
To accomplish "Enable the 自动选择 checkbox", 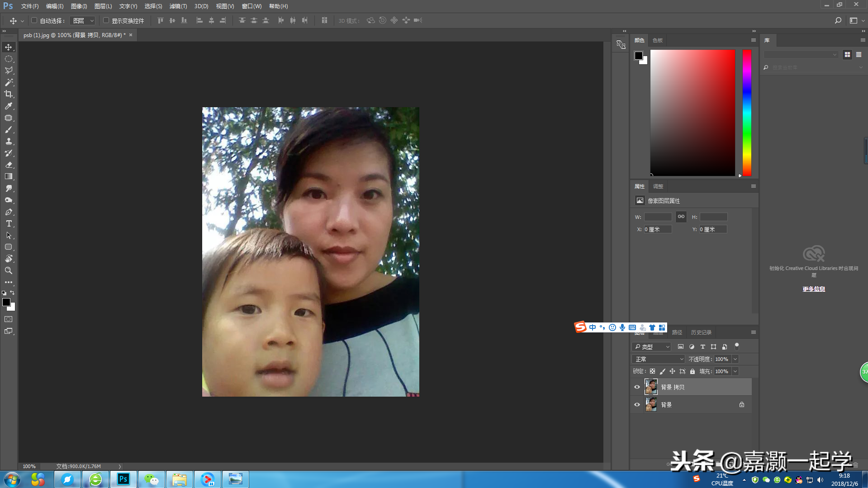I will point(34,20).
